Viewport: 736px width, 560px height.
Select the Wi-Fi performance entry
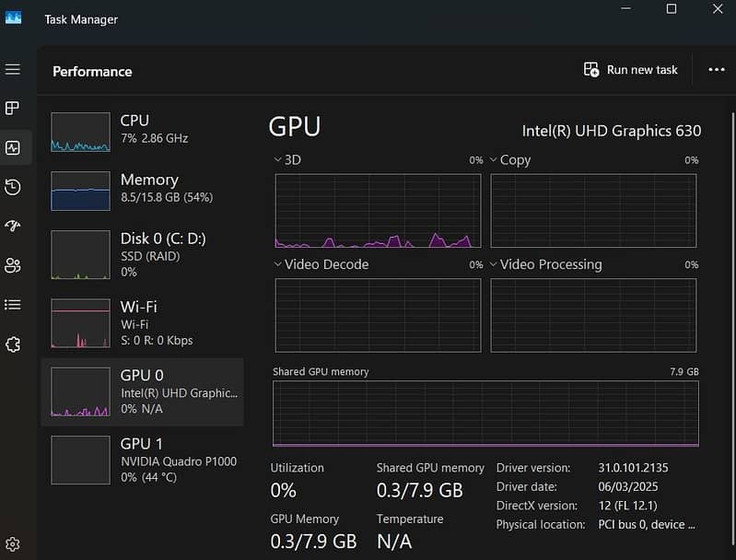coord(143,323)
